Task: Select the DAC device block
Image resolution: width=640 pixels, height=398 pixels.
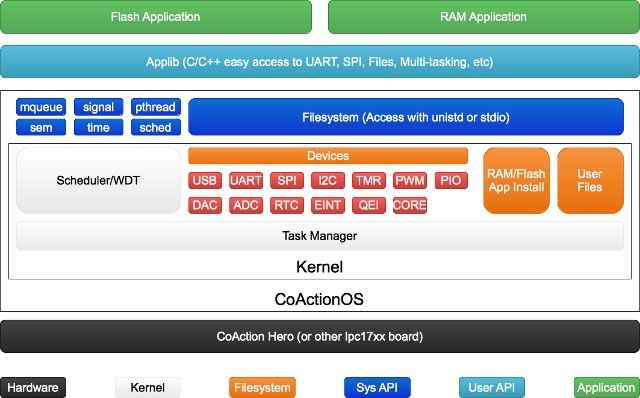Action: 205,205
